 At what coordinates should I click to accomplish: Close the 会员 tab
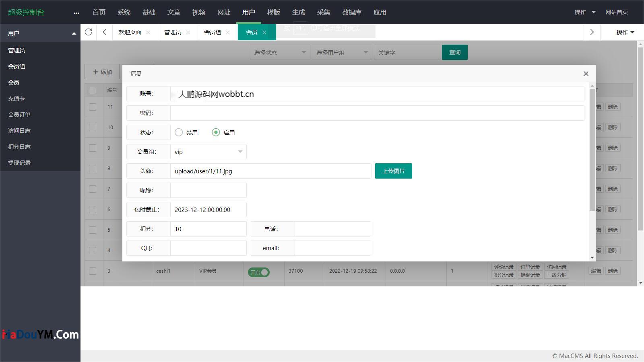[x=264, y=33]
